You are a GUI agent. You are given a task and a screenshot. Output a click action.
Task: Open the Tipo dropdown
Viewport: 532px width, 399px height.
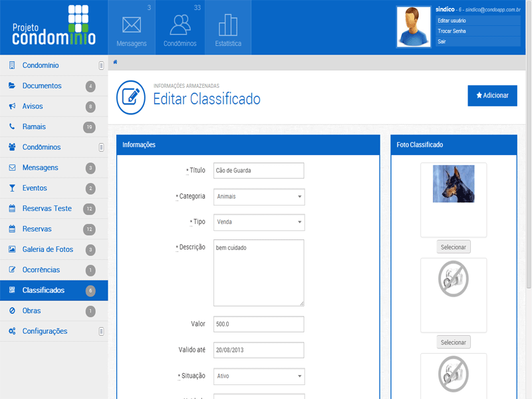pyautogui.click(x=259, y=222)
